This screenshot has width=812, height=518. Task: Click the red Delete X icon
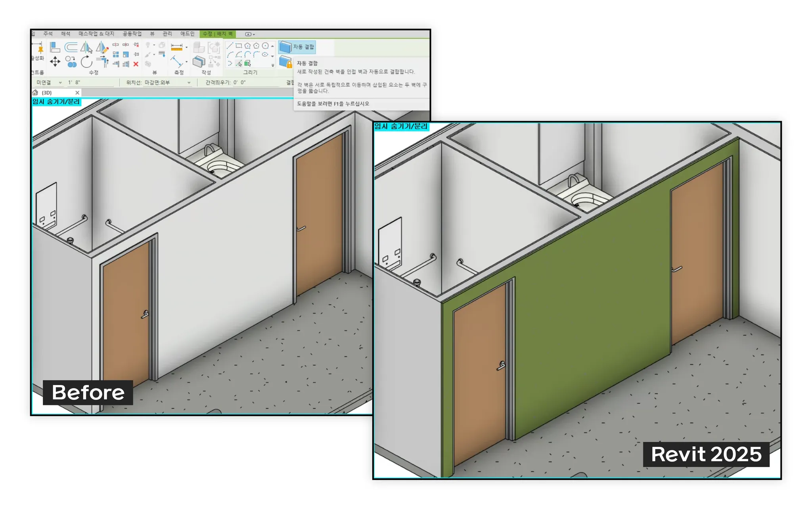pos(136,64)
